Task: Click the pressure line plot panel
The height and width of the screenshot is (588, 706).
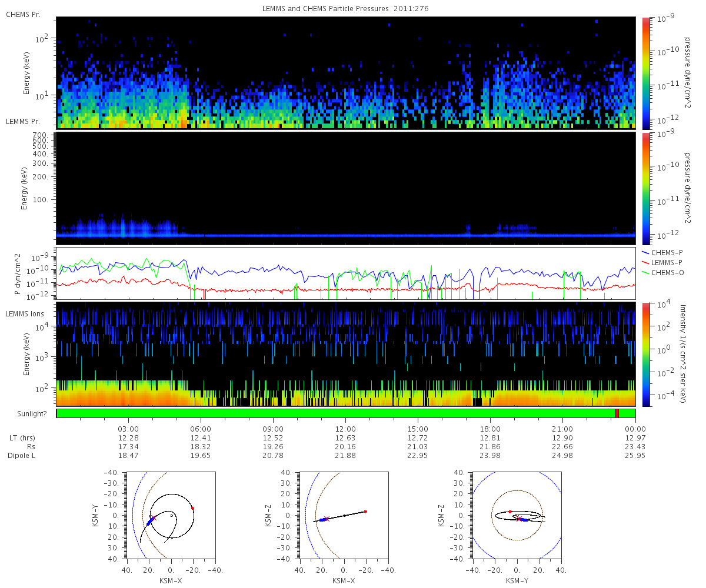Action: pyautogui.click(x=346, y=273)
